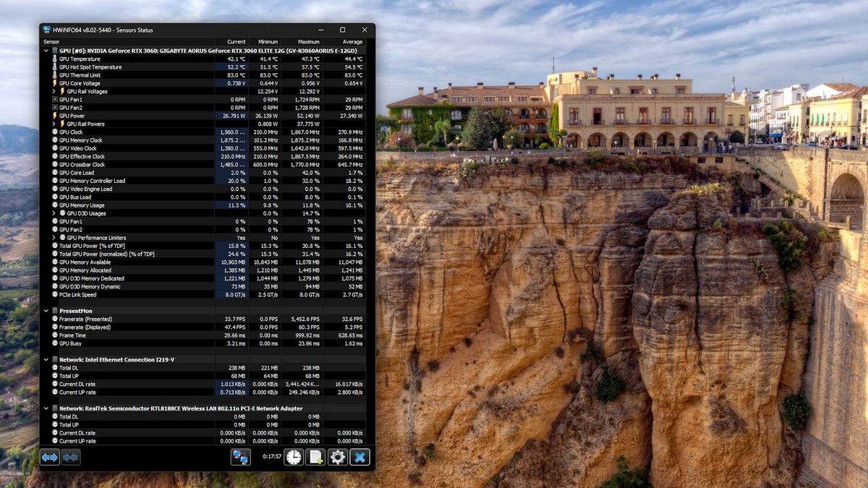868x488 pixels.
Task: Click the screen-arrangement icon on the bottom toolbar
Action: [x=241, y=457]
